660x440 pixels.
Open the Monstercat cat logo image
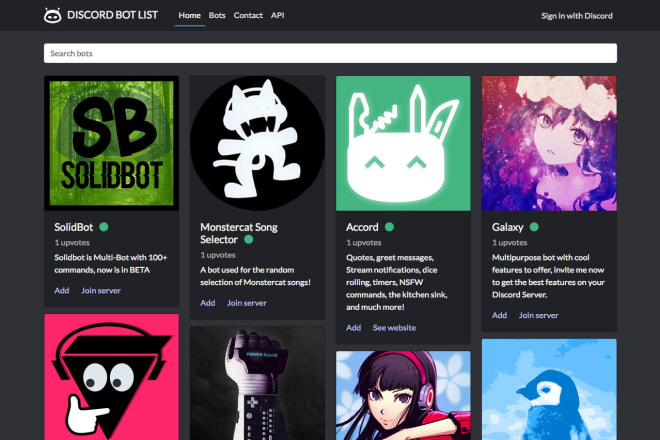pyautogui.click(x=257, y=143)
